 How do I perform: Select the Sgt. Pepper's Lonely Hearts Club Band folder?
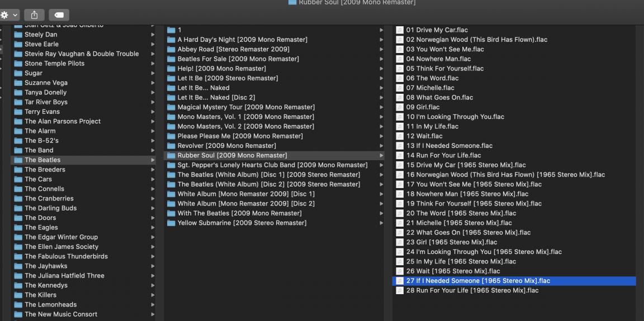tap(272, 165)
